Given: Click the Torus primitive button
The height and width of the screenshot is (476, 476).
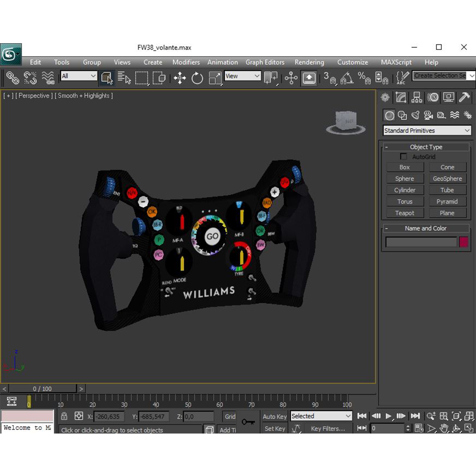Looking at the screenshot, I should tap(405, 201).
